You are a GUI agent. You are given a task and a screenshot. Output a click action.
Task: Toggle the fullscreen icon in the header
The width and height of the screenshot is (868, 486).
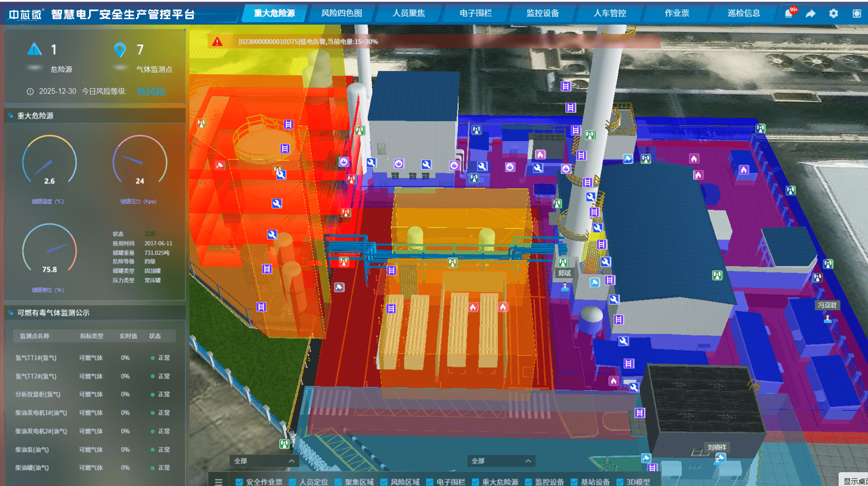coord(856,14)
